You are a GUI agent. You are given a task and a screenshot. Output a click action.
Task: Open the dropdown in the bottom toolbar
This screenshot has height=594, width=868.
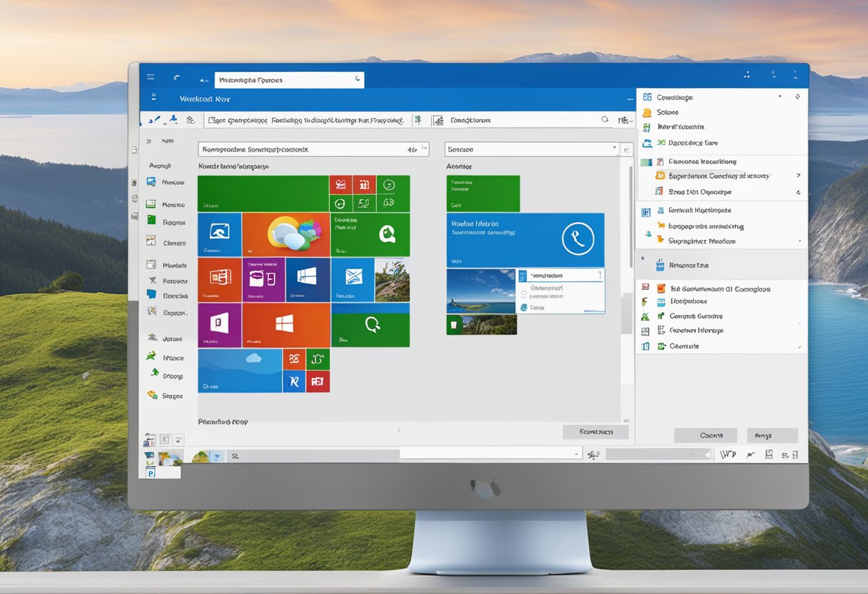click(x=576, y=453)
